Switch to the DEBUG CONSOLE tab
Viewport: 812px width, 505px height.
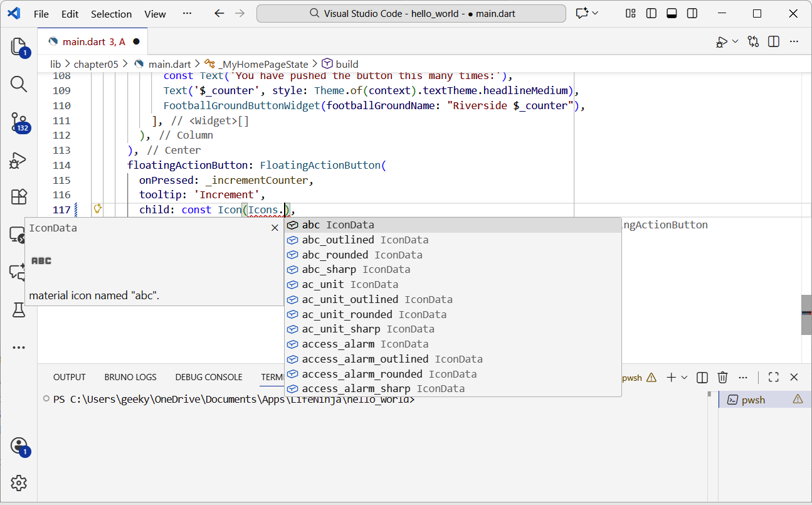click(209, 377)
